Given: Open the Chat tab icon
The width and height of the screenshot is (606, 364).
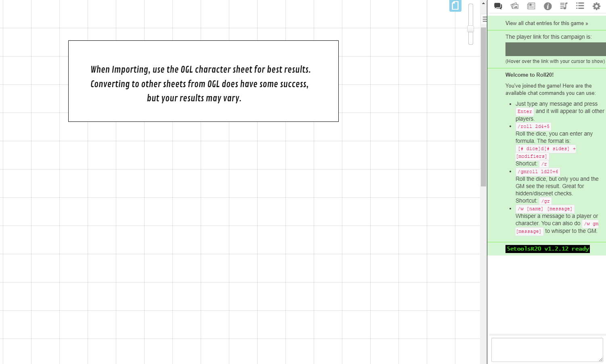Looking at the screenshot, I should pyautogui.click(x=498, y=6).
